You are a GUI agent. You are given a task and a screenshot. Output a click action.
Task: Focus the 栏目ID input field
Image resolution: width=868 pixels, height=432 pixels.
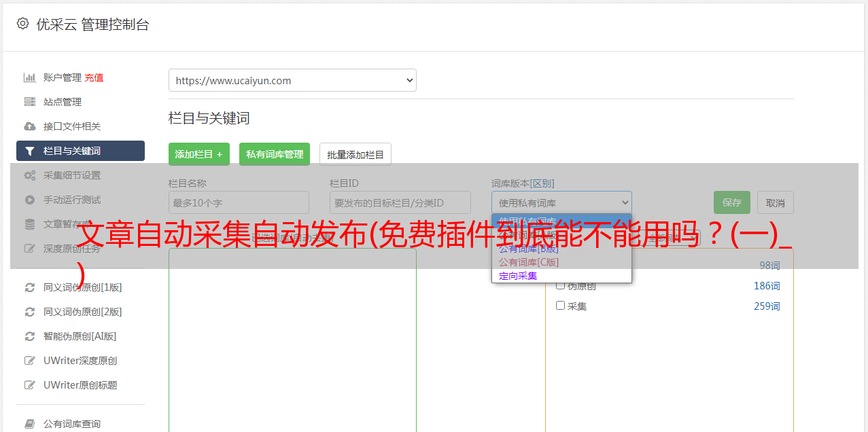[400, 202]
